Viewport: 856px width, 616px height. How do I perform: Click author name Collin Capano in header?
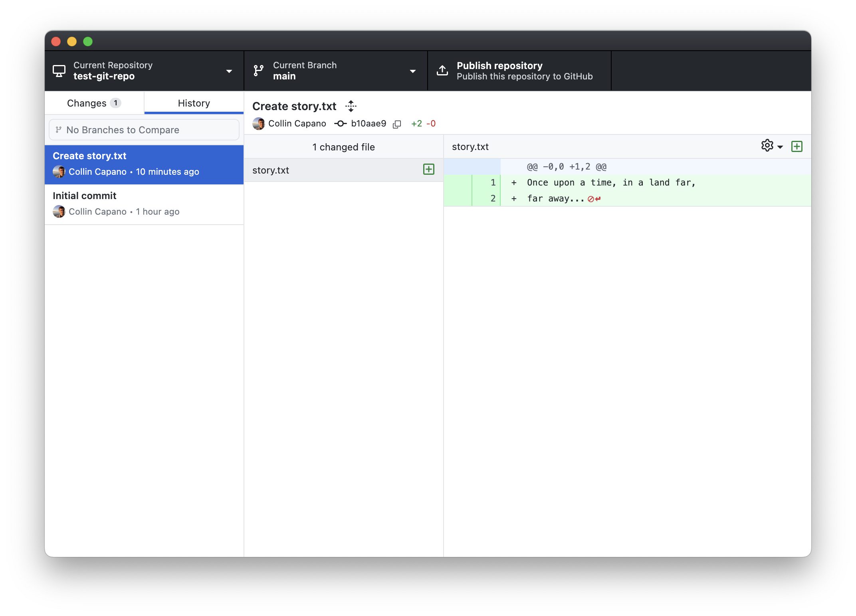(297, 124)
